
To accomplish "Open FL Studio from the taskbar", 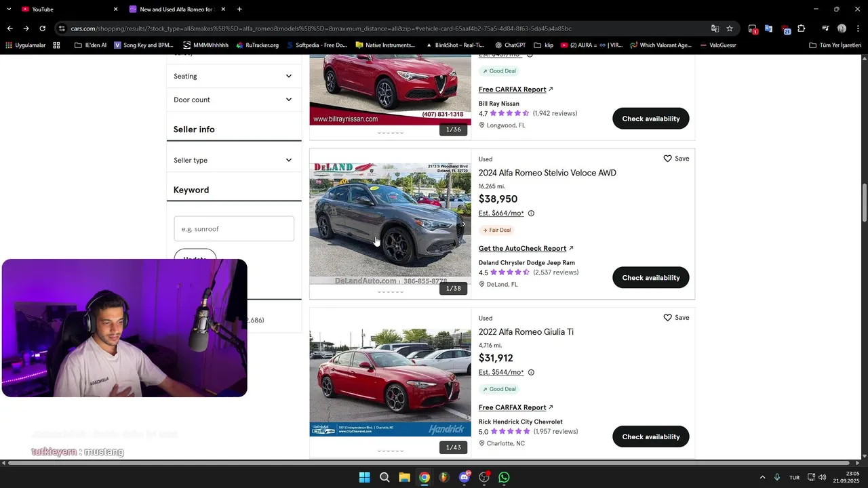I will pos(444,477).
